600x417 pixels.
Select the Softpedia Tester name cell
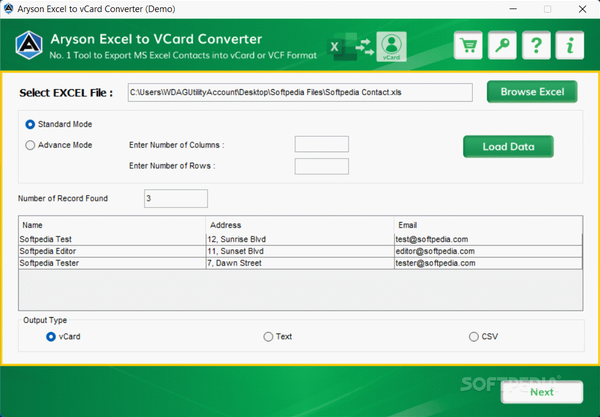pos(112,263)
